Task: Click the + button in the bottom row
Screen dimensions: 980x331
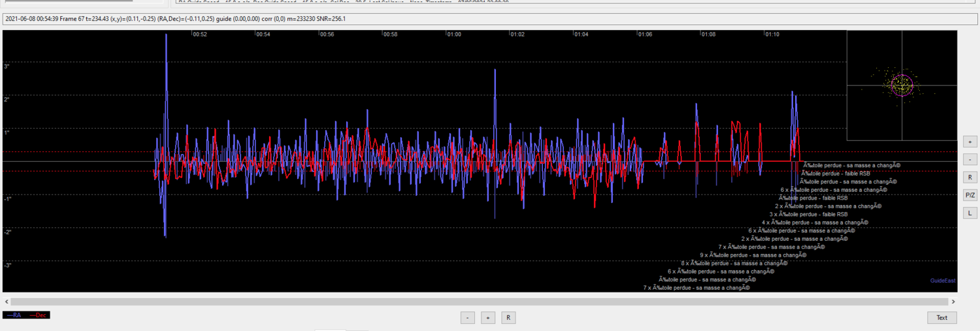Action: 487,318
